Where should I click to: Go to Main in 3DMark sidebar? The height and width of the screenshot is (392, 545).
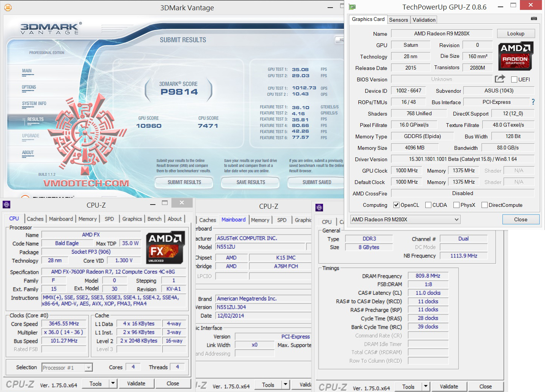(27, 71)
